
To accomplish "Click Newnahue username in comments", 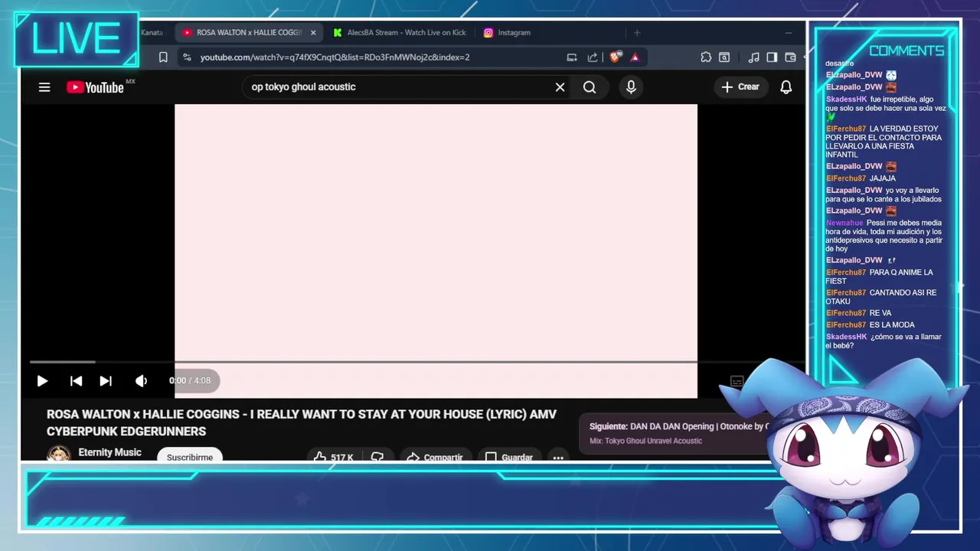I will pos(844,223).
